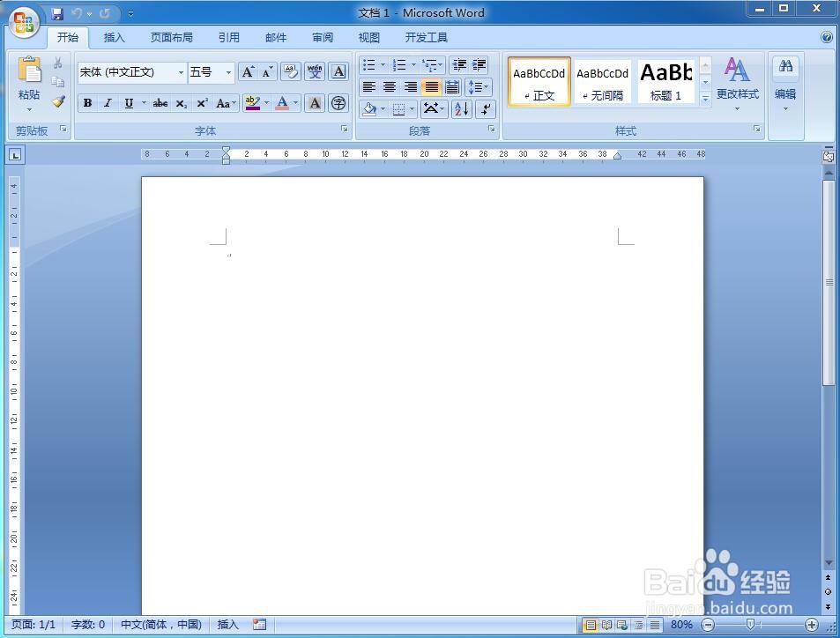The height and width of the screenshot is (638, 840).
Task: Toggle italic formatting
Action: (108, 103)
